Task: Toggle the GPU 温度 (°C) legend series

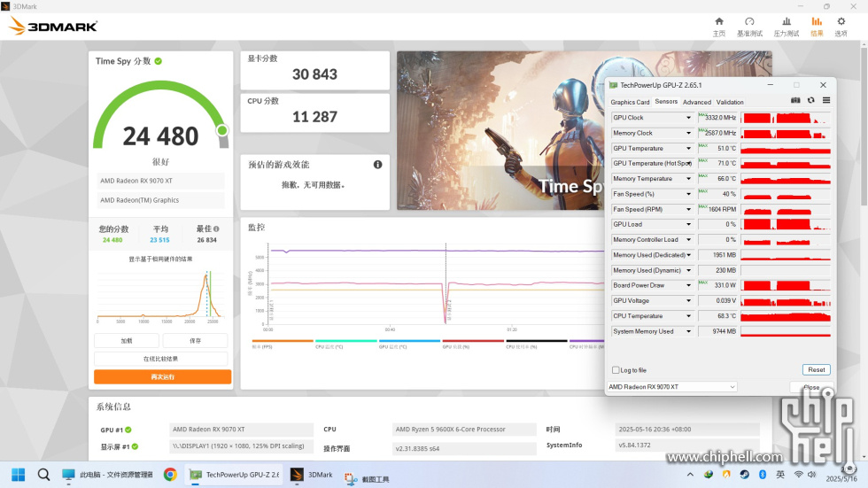Action: (409, 344)
